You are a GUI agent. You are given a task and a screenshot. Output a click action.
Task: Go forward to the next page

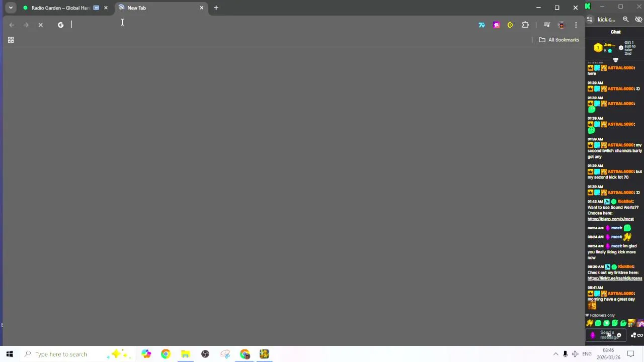pyautogui.click(x=26, y=25)
